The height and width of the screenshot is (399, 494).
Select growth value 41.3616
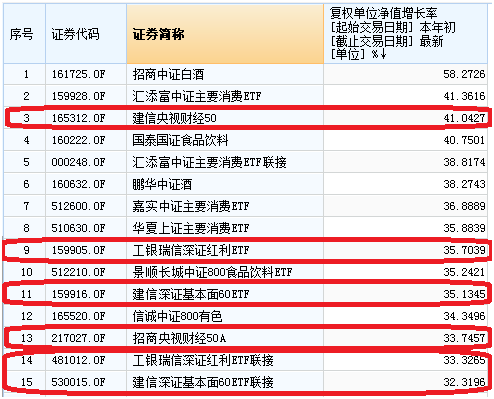[464, 96]
